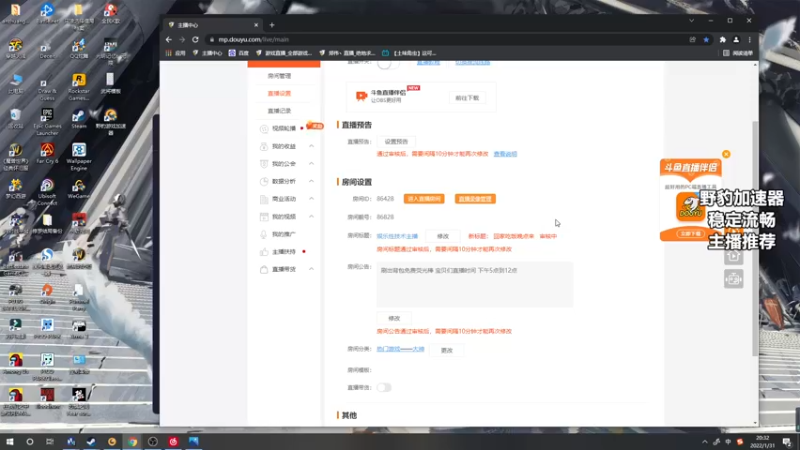This screenshot has width=800, height=450.
Task: Open Ubisoft Connect desktop icon
Action: click(47, 192)
